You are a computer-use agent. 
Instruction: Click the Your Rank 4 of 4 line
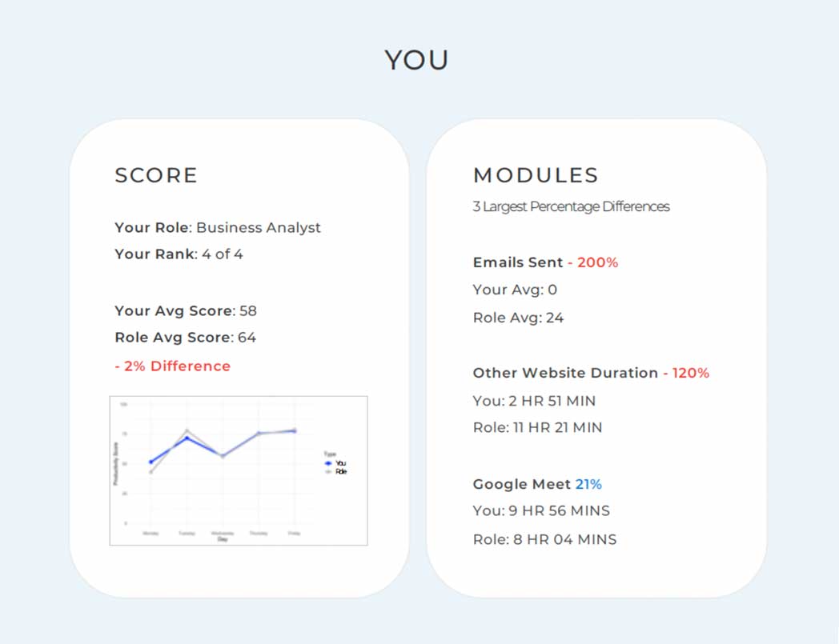click(179, 254)
